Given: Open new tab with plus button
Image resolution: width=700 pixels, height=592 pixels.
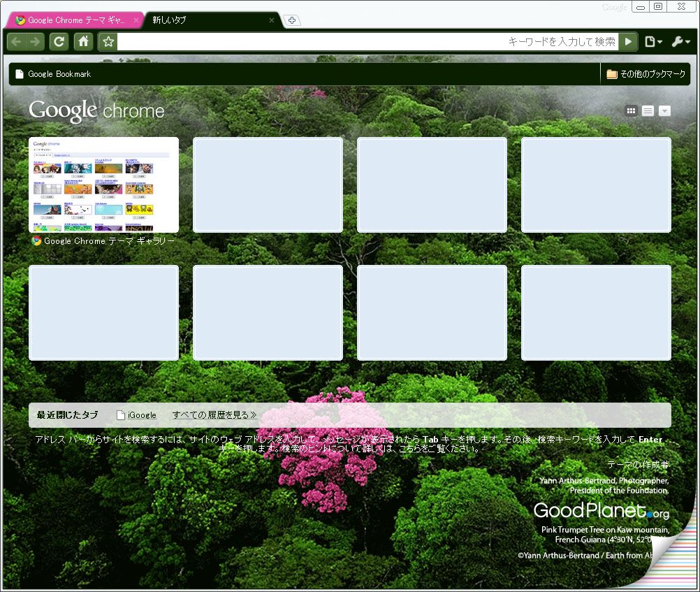Looking at the screenshot, I should 293,20.
